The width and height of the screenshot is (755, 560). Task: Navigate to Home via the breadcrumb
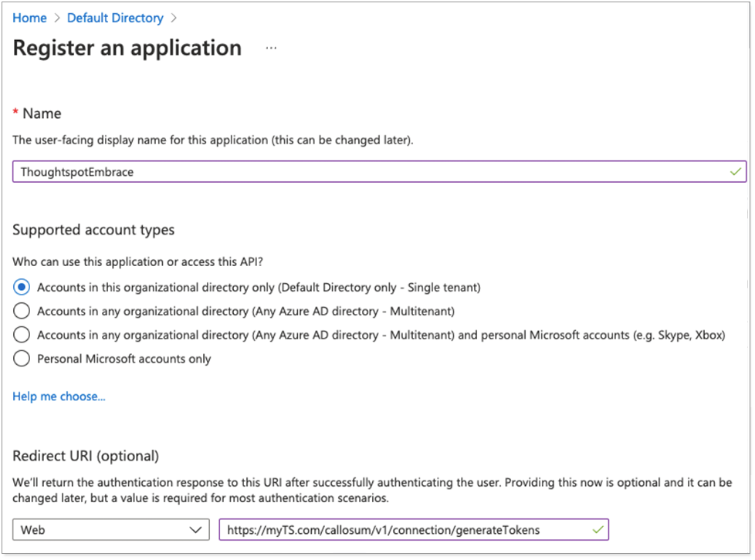[x=29, y=18]
